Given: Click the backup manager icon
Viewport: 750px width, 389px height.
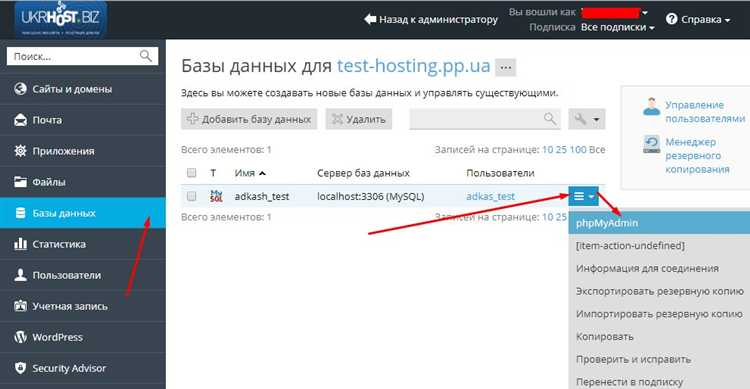Looking at the screenshot, I should 651,144.
